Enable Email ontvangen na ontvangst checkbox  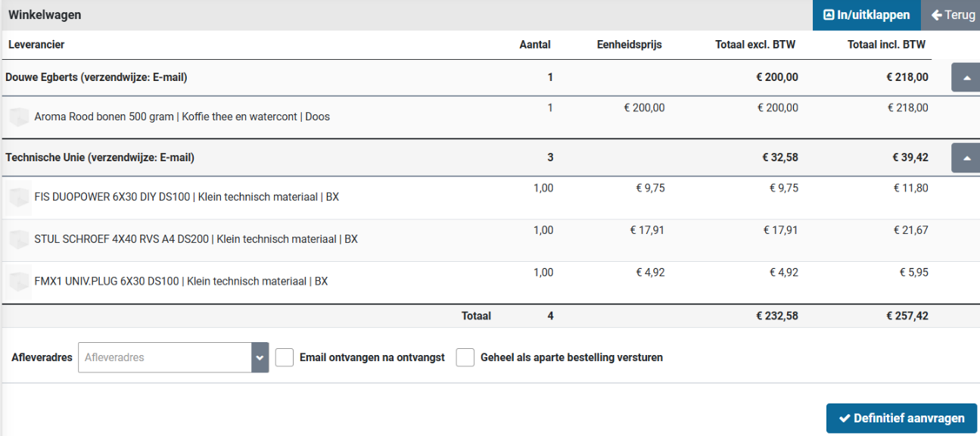[x=285, y=357]
